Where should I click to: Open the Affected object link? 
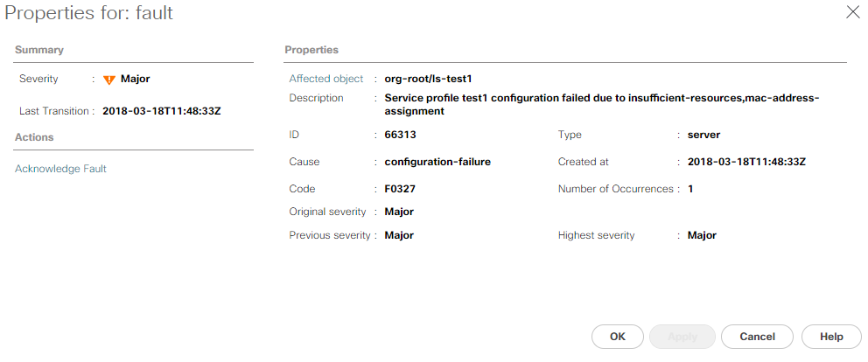[x=326, y=79]
